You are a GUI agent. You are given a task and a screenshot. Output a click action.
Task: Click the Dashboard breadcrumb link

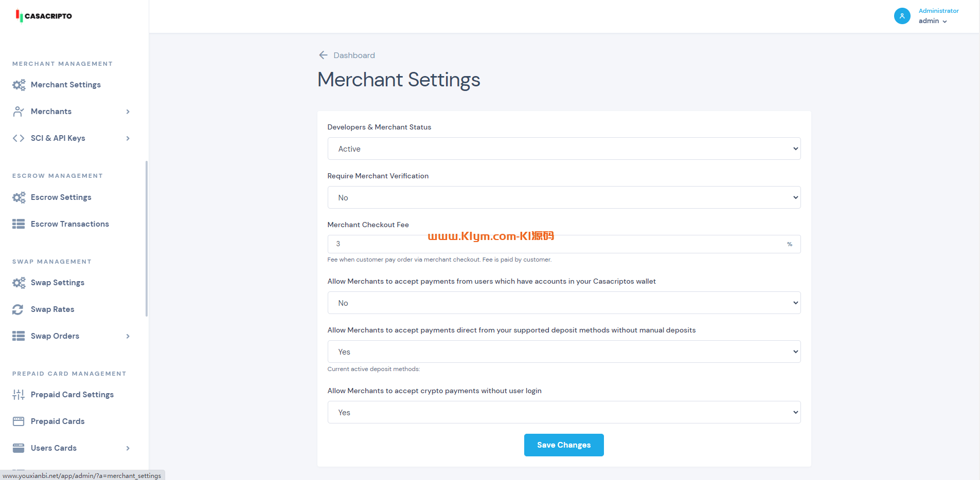tap(354, 55)
